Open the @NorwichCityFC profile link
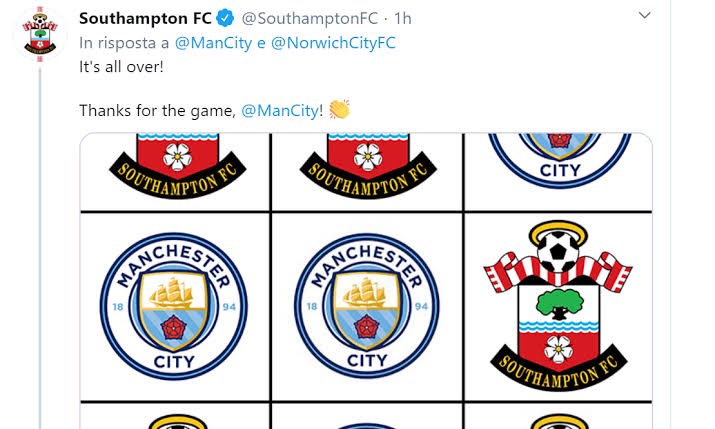The width and height of the screenshot is (715, 429). coord(333,42)
